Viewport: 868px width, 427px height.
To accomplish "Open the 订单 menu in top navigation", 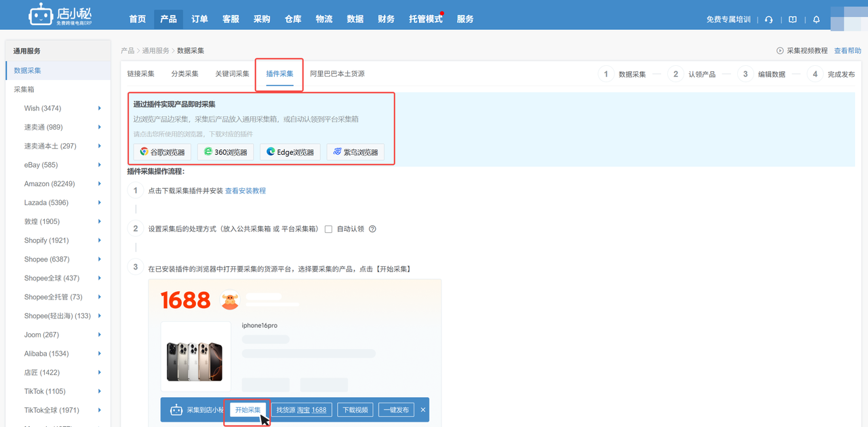I will [199, 19].
